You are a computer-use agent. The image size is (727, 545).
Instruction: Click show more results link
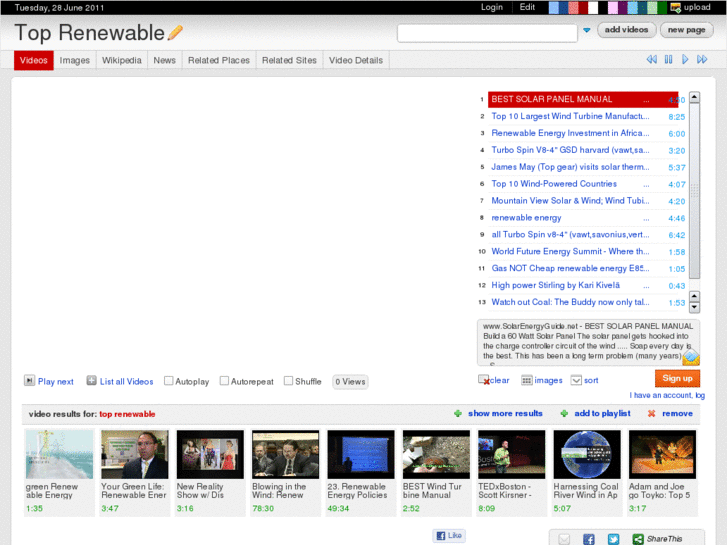pos(505,413)
